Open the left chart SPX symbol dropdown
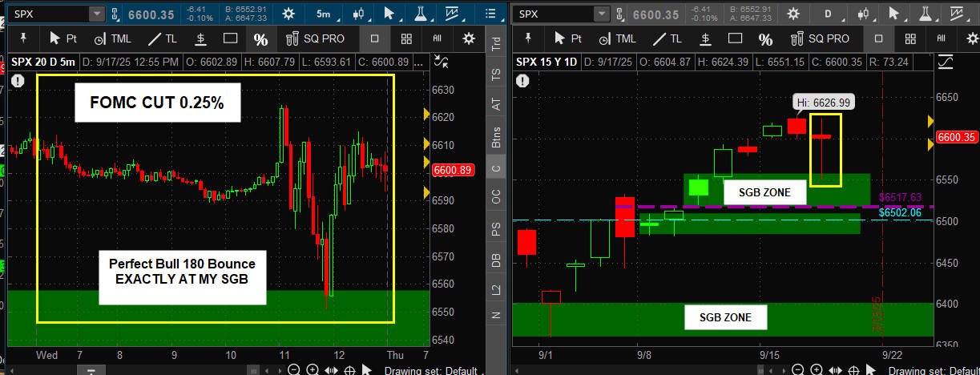980x375 pixels. point(96,14)
